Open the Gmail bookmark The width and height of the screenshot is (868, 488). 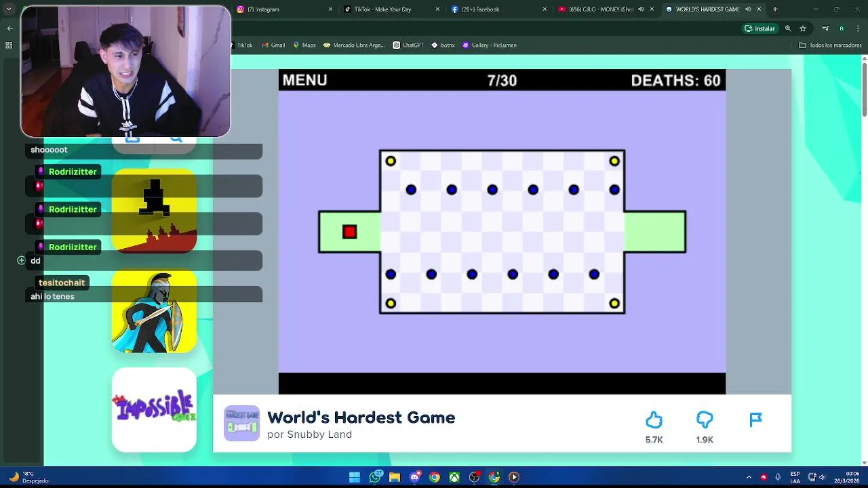(273, 45)
